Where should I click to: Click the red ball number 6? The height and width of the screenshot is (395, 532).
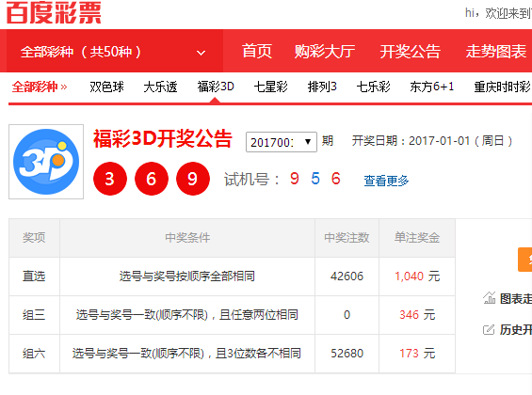pos(152,179)
